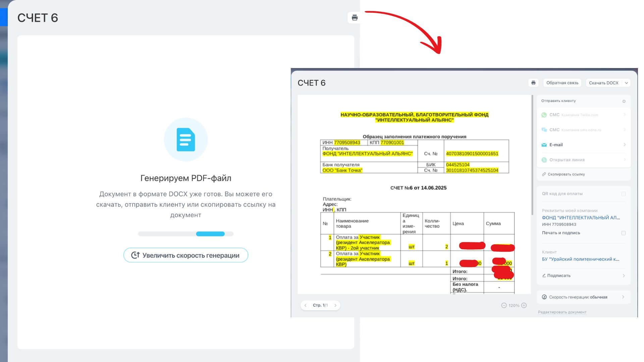Image resolution: width=644 pixels, height=362 pixels.
Task: Zoom out with the minus magnifier icon
Action: (x=504, y=305)
